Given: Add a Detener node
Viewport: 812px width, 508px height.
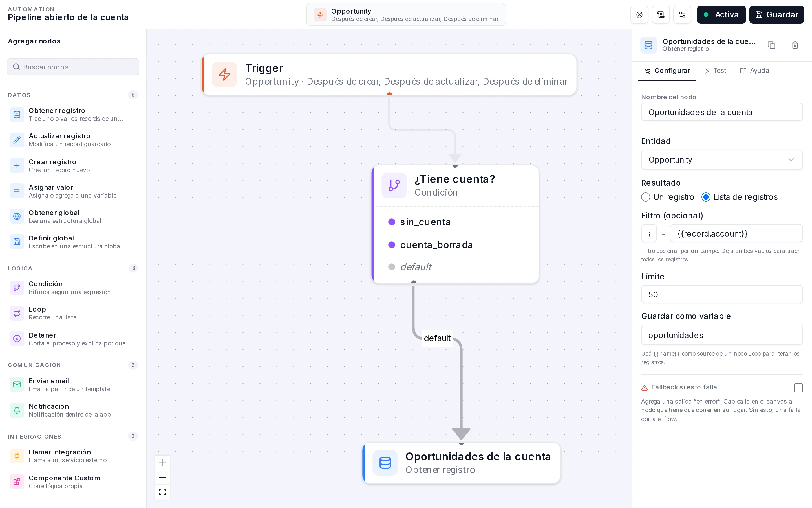Looking at the screenshot, I should click(x=73, y=339).
